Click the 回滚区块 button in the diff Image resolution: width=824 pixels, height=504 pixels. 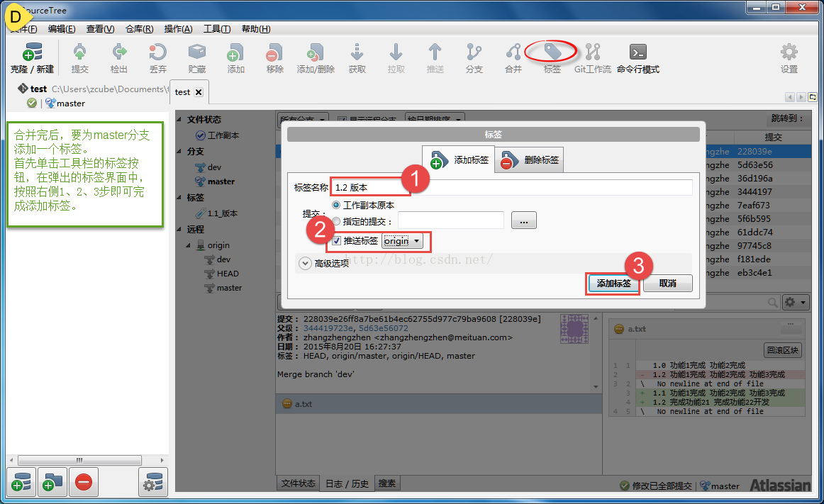[x=782, y=350]
